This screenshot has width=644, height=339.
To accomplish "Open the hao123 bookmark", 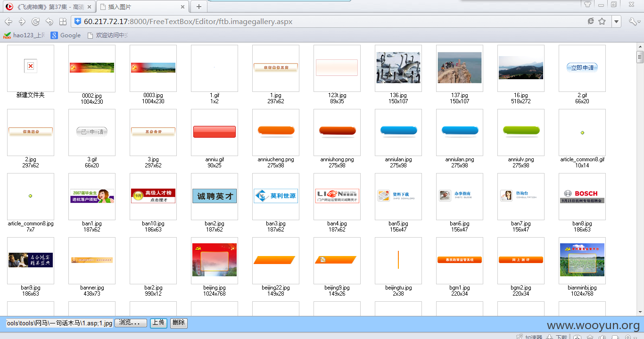I will point(25,35).
